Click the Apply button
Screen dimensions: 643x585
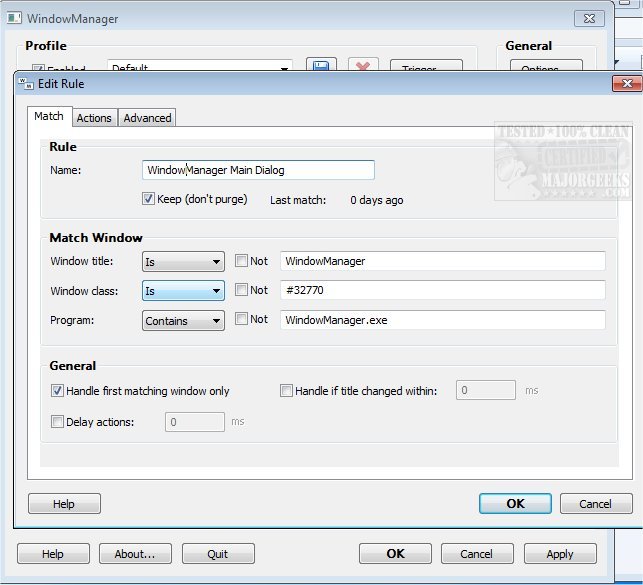point(560,554)
